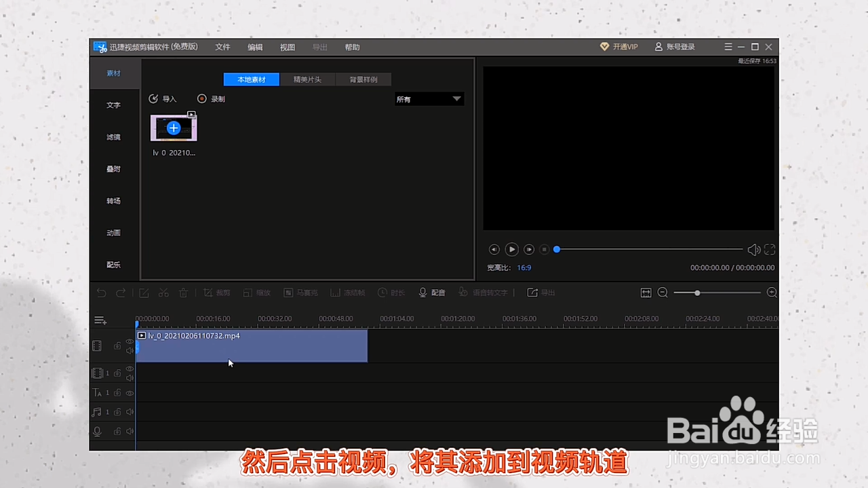Open the 滤镜 filters panel in the sidebar
The image size is (868, 488).
113,137
